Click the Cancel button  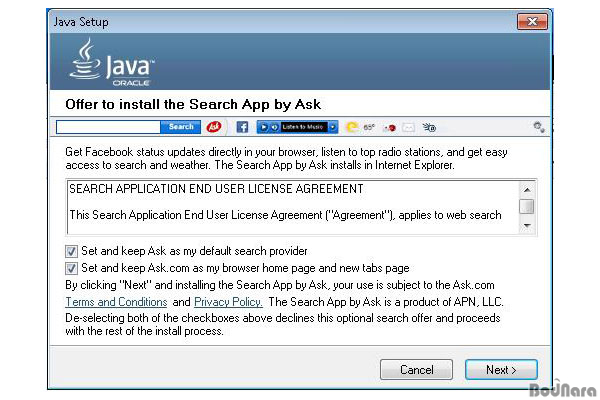pyautogui.click(x=416, y=370)
